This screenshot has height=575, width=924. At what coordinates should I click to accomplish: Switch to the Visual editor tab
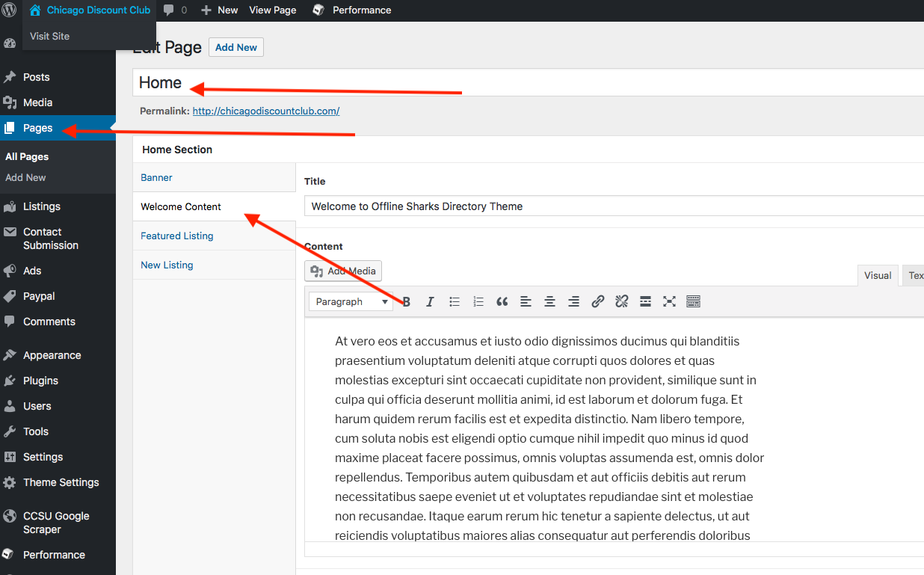877,275
